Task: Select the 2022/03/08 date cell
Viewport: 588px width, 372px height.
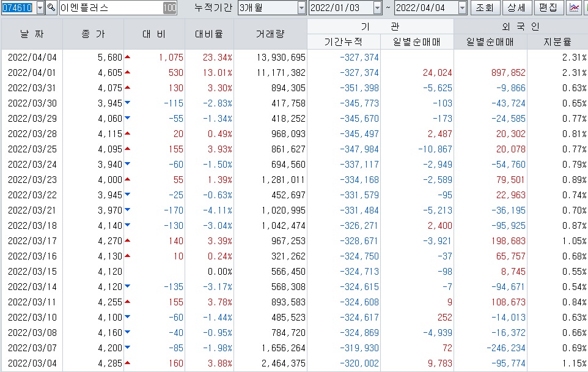Action: (32, 333)
